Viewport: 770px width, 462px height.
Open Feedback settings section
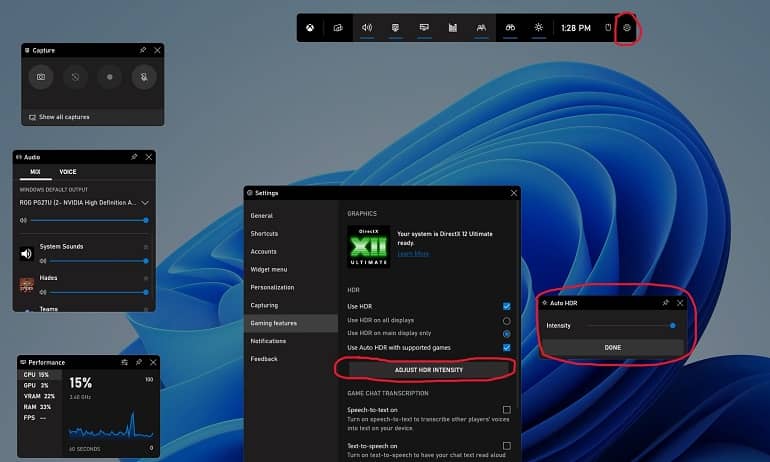pyautogui.click(x=291, y=359)
